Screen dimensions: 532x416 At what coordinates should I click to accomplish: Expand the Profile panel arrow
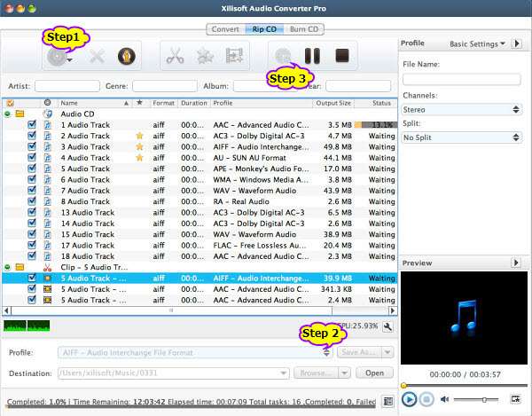tap(517, 43)
